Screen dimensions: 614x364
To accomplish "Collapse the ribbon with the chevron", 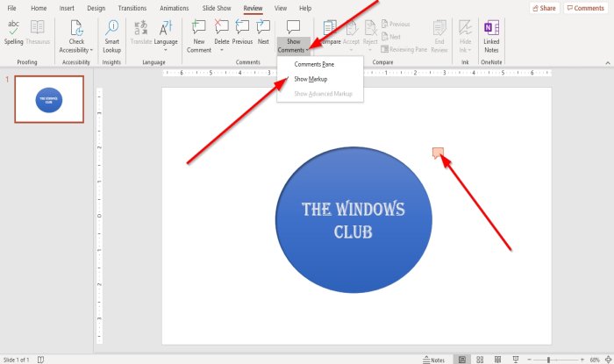I will [607, 62].
